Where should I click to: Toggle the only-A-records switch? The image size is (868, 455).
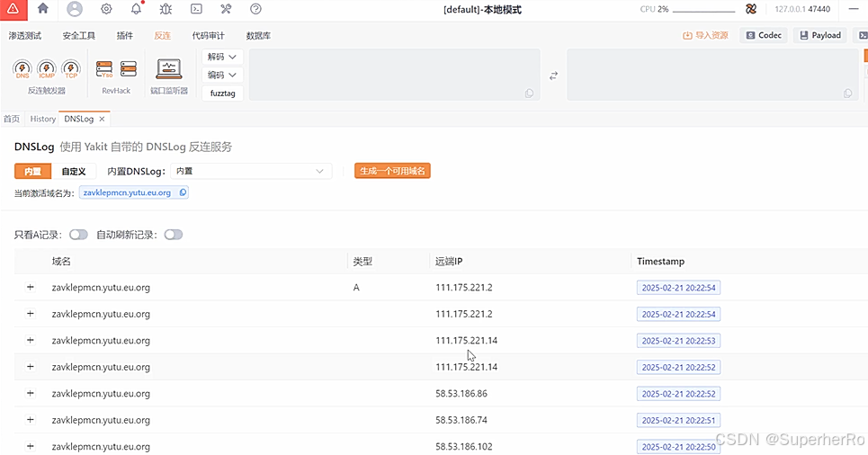(x=78, y=235)
